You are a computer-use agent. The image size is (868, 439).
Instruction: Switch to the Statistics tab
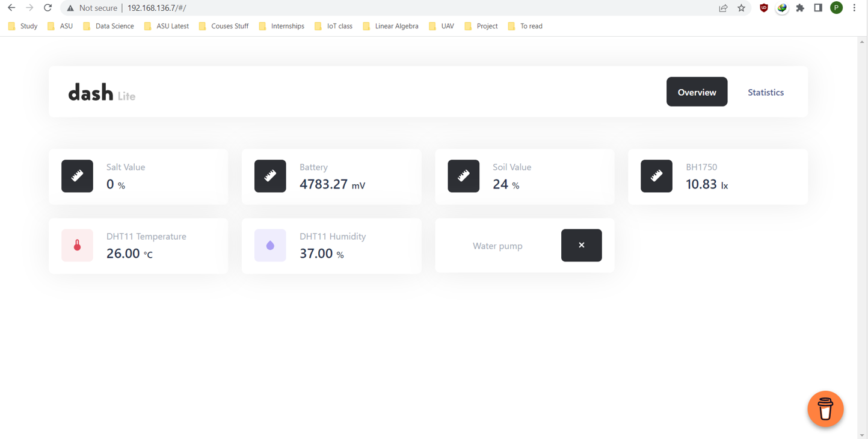point(766,92)
